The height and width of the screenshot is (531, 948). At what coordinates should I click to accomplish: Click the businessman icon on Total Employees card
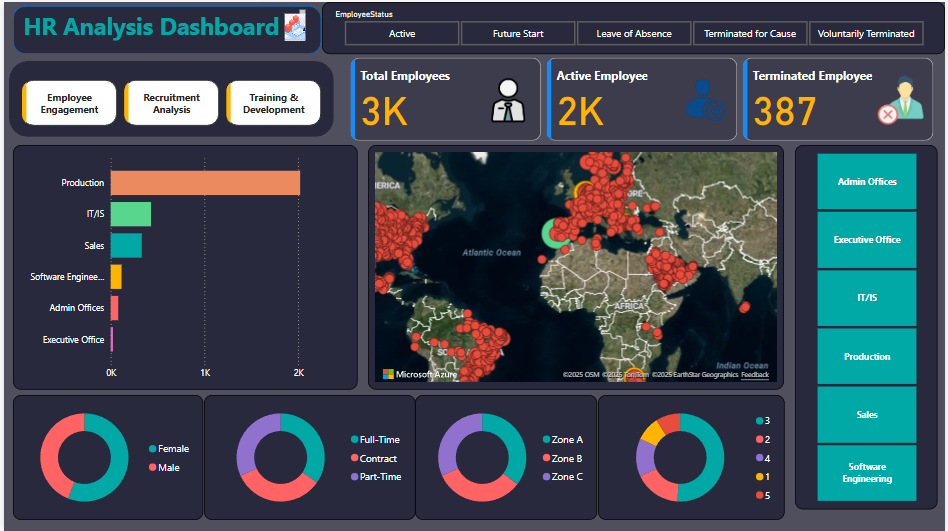coord(508,100)
